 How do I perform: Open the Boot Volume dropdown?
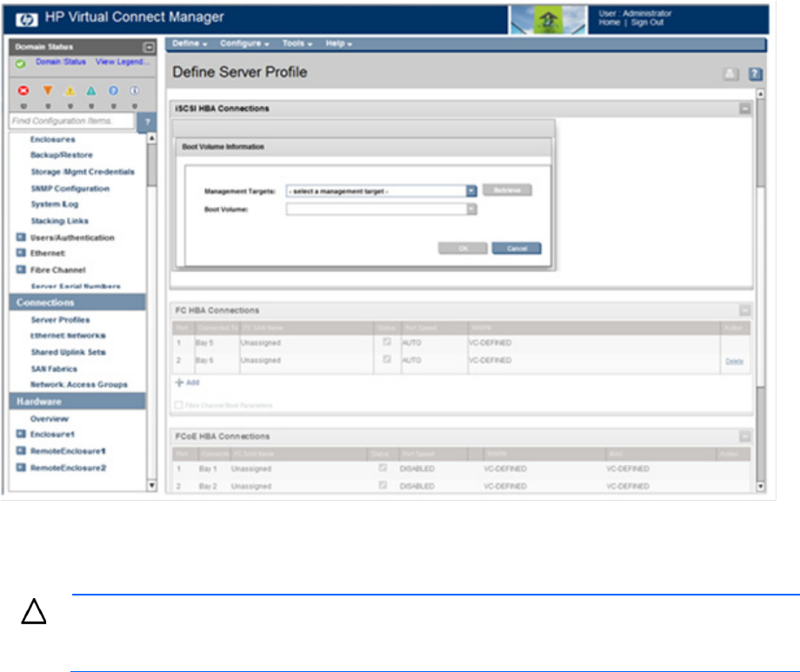[471, 210]
